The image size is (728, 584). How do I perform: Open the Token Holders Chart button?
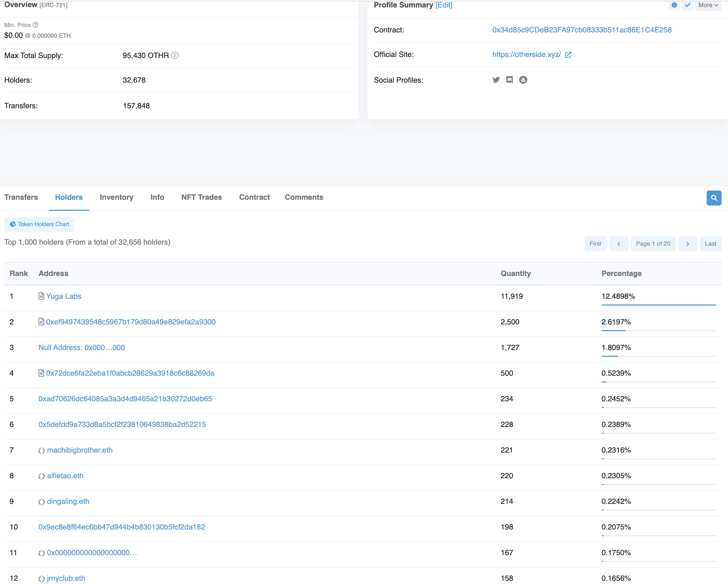pyautogui.click(x=39, y=224)
